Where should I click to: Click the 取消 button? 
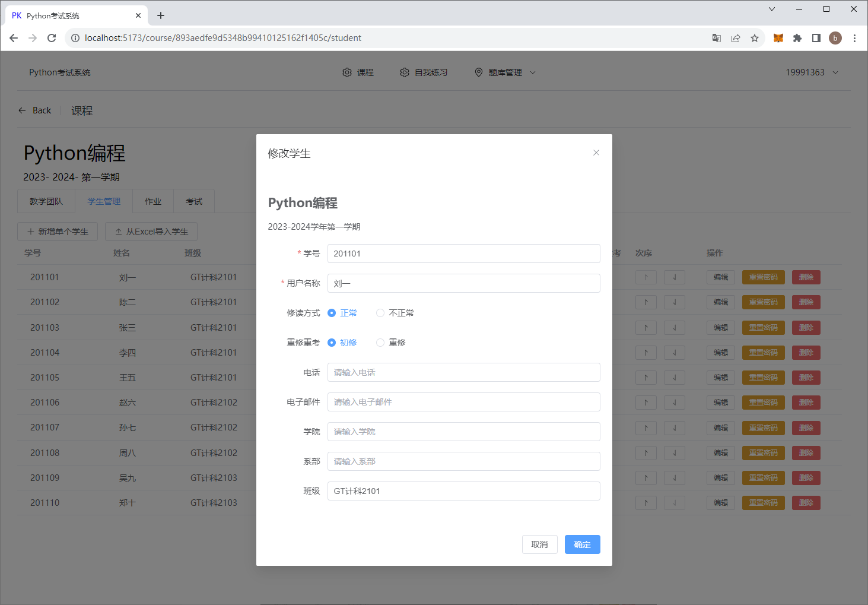click(539, 544)
